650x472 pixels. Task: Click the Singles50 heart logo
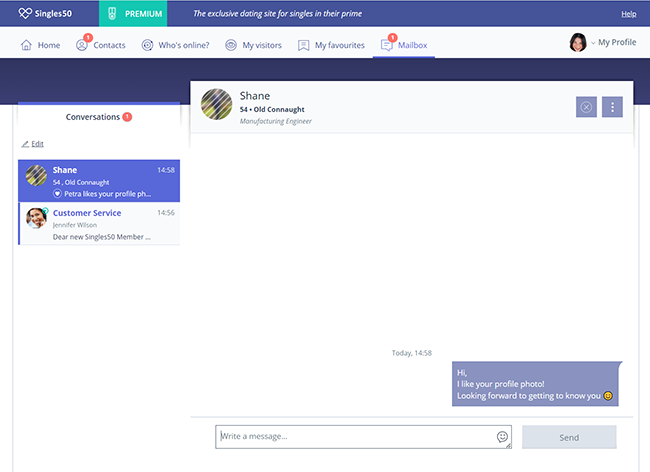tap(26, 14)
